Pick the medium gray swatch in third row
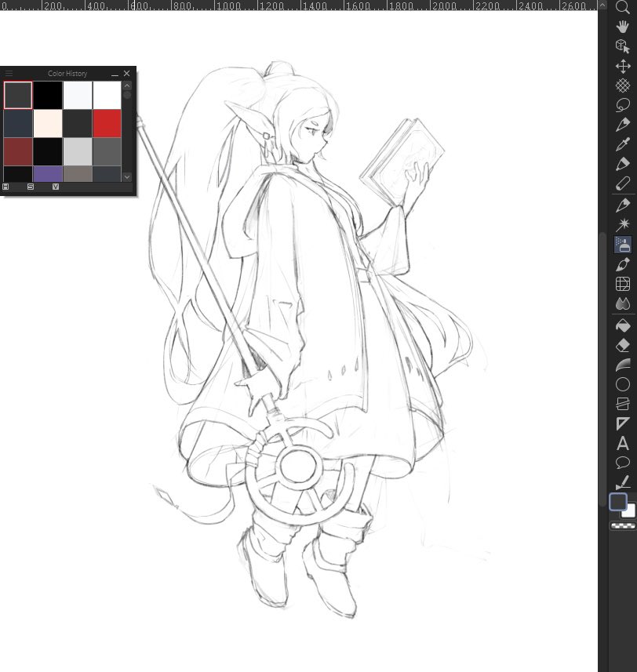The width and height of the screenshot is (637, 672). tap(107, 151)
